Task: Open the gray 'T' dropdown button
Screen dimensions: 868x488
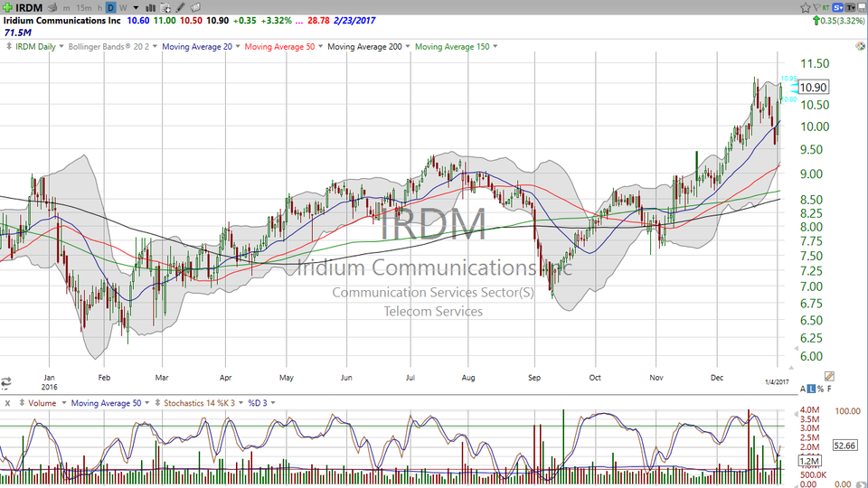Action: [850, 8]
